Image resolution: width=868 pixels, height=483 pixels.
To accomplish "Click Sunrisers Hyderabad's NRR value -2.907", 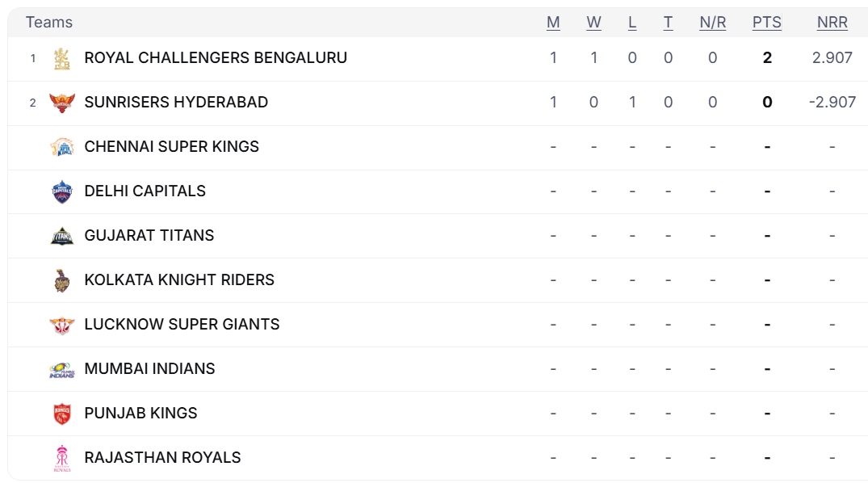I will (832, 103).
